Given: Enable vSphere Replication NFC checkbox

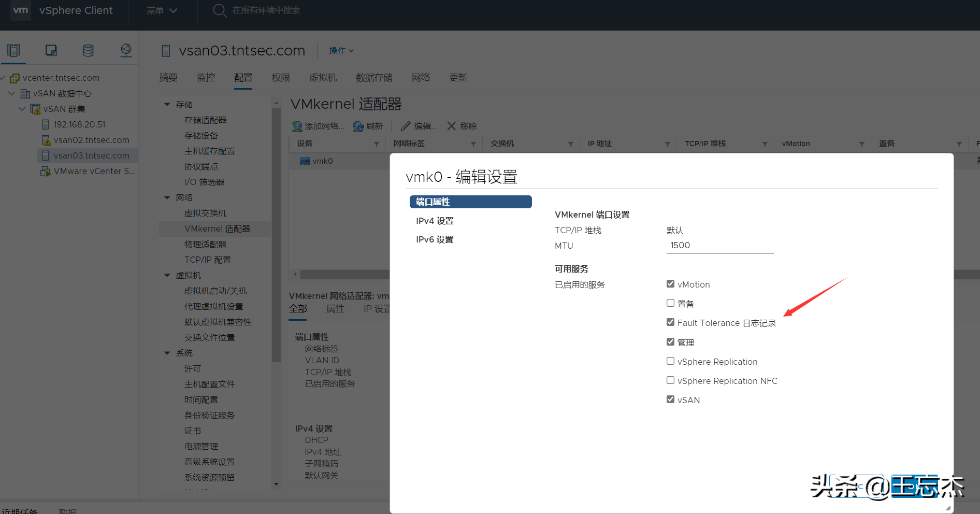Looking at the screenshot, I should [670, 380].
